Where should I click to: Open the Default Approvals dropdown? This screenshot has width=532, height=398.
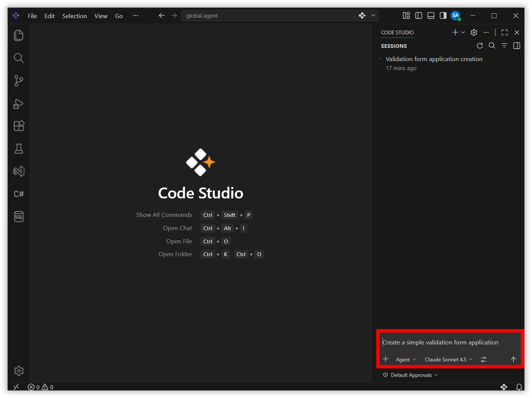point(410,375)
